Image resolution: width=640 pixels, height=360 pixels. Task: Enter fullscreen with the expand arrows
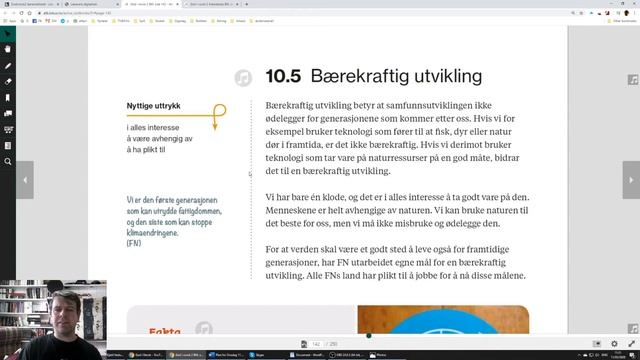coord(631,344)
